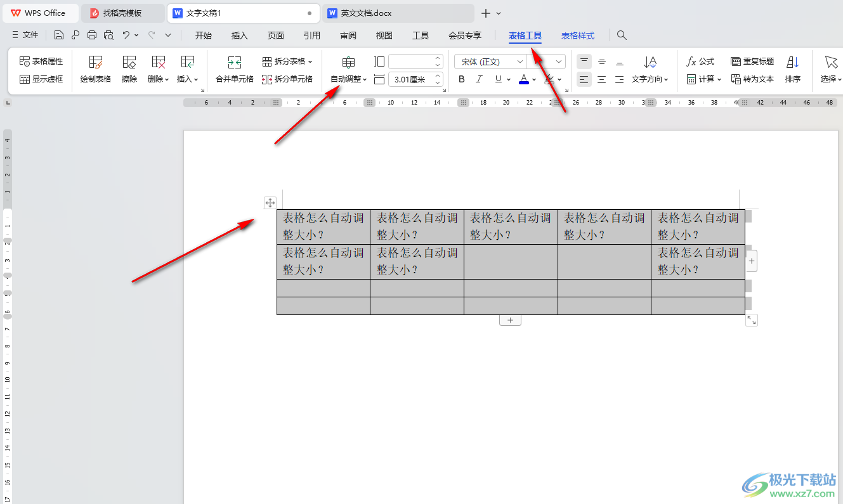Click Merge Cells (合并单元格)
This screenshot has width=843, height=504.
(235, 70)
